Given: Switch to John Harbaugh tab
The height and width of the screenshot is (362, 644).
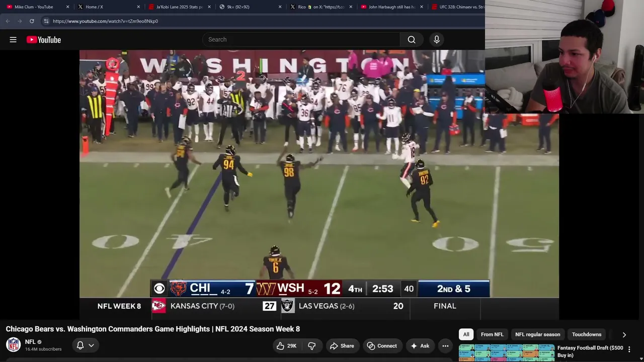Looking at the screenshot, I should (x=392, y=7).
